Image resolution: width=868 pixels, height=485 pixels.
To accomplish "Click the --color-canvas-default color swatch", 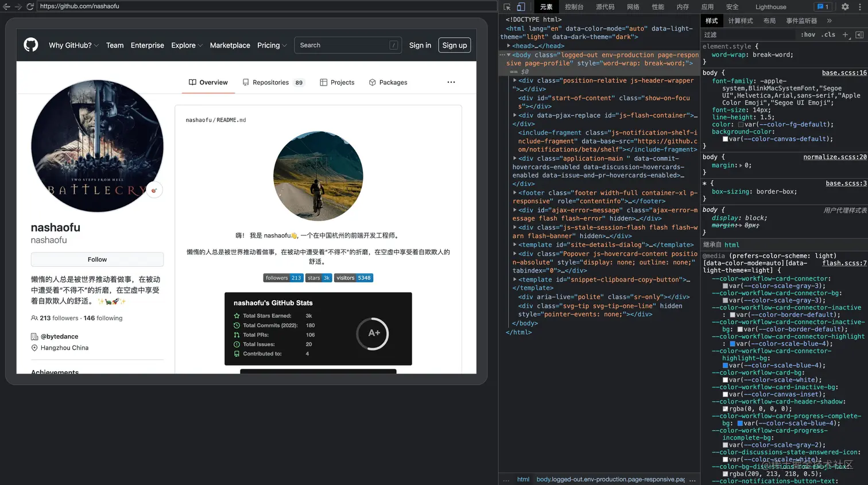I will tap(725, 139).
